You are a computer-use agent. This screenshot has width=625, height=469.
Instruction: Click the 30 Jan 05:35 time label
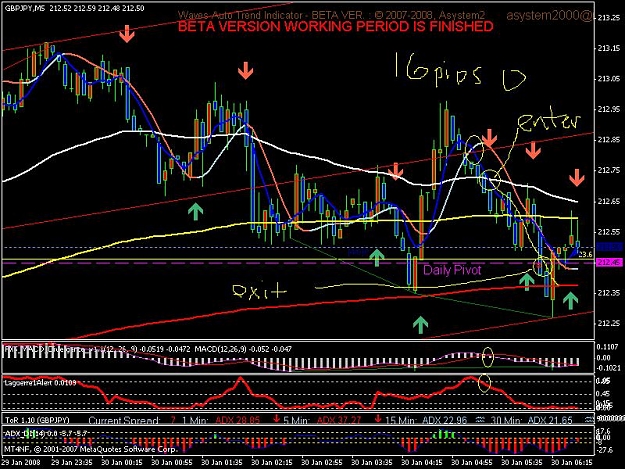522,463
